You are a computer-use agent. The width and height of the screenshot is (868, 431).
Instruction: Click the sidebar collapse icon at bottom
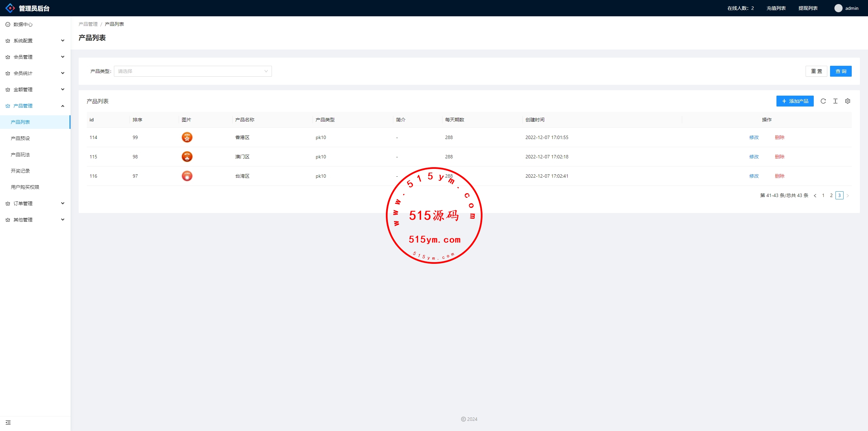point(8,423)
